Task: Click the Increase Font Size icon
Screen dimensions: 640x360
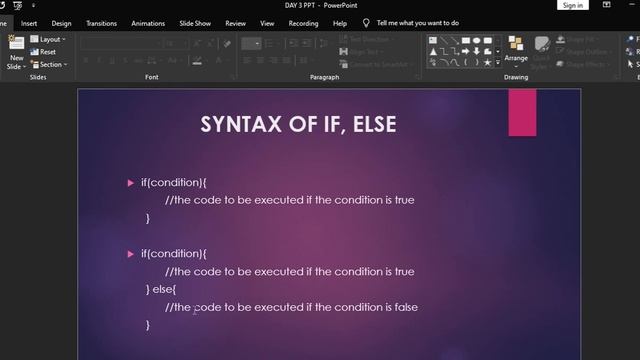Action: (x=197, y=43)
